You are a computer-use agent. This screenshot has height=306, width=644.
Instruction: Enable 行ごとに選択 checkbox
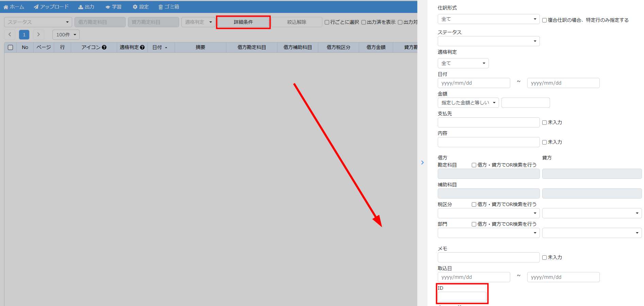click(x=327, y=22)
